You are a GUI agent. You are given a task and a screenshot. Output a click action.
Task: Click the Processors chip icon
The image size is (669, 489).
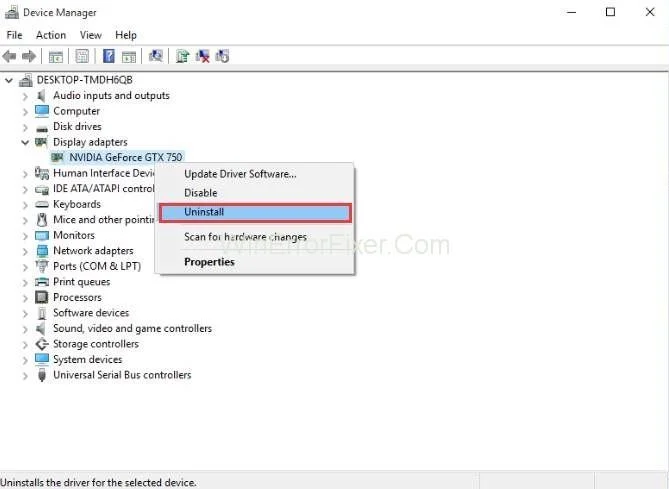[x=41, y=297]
